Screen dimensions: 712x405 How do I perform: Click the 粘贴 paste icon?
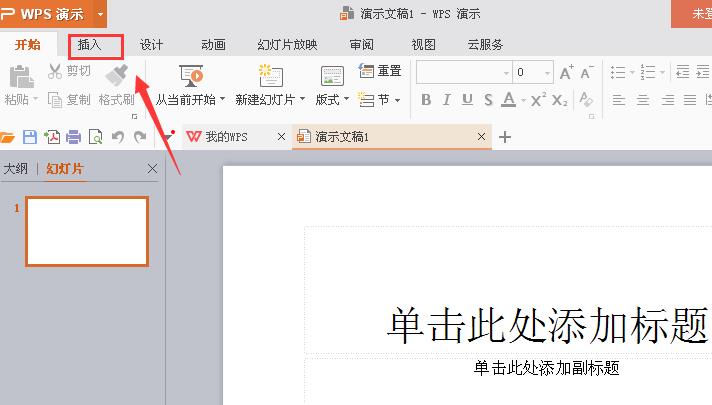point(20,76)
